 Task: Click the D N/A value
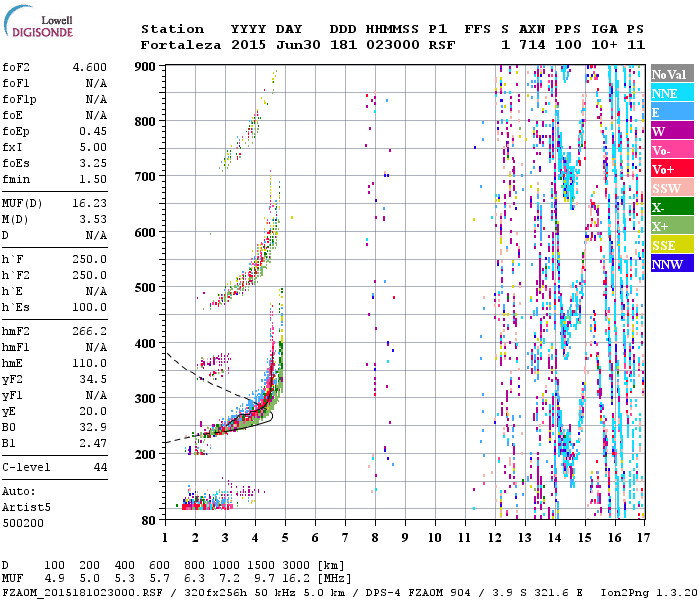pyautogui.click(x=96, y=235)
